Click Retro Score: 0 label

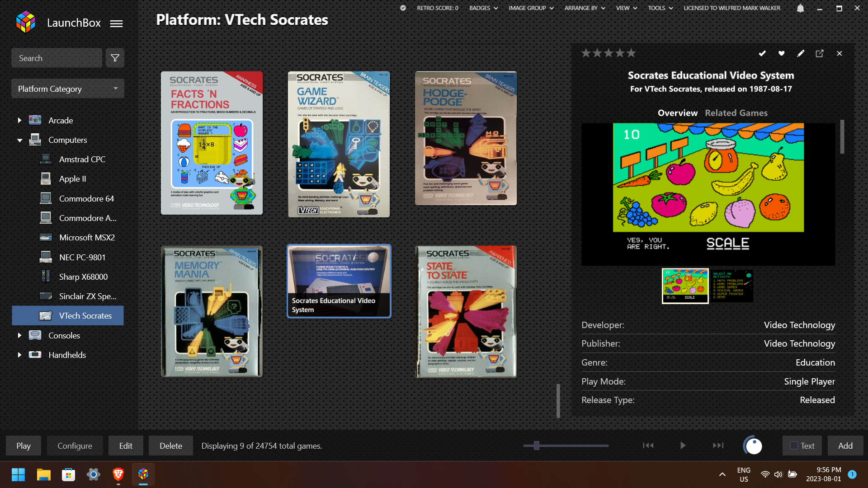tap(437, 8)
